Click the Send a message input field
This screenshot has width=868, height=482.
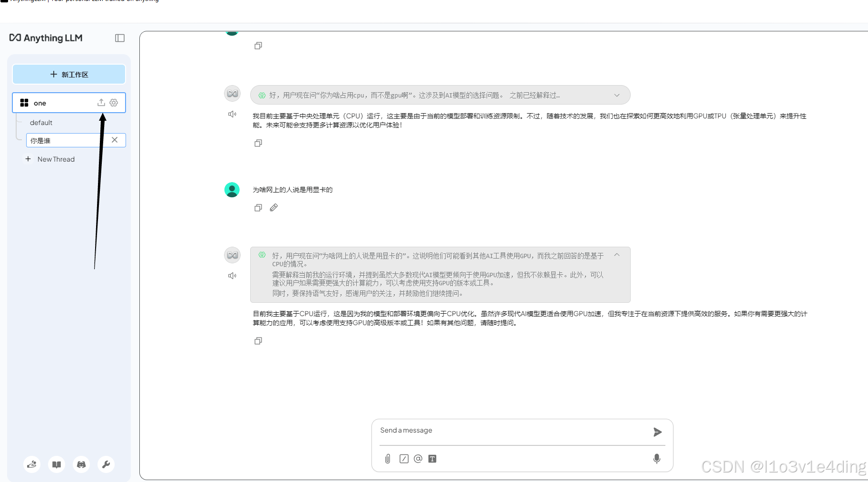pyautogui.click(x=514, y=431)
